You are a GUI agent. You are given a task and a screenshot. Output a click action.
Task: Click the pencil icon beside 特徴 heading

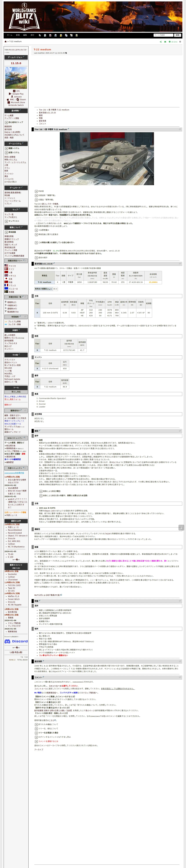40,601
